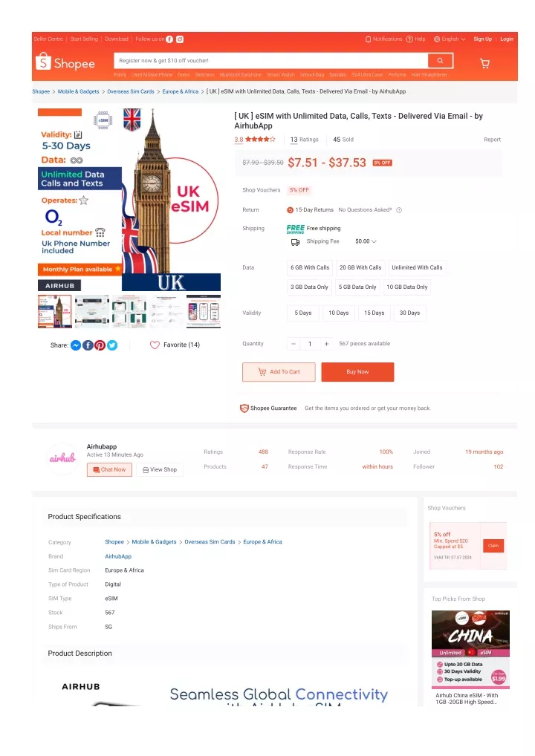This screenshot has width=535, height=756.
Task: Open the English language dropdown
Action: click(x=450, y=39)
